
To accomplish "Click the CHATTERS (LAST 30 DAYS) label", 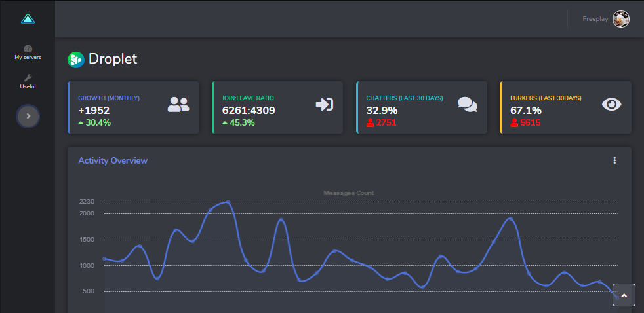I will click(405, 98).
